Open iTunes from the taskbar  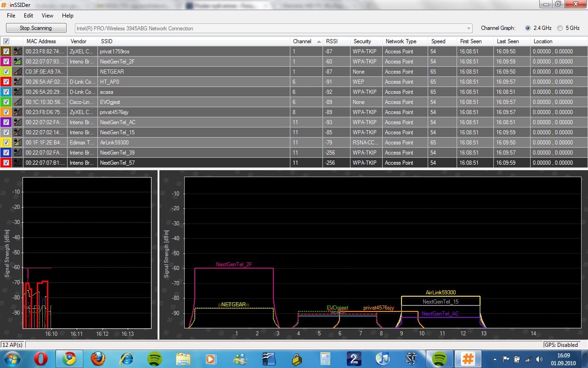(382, 359)
